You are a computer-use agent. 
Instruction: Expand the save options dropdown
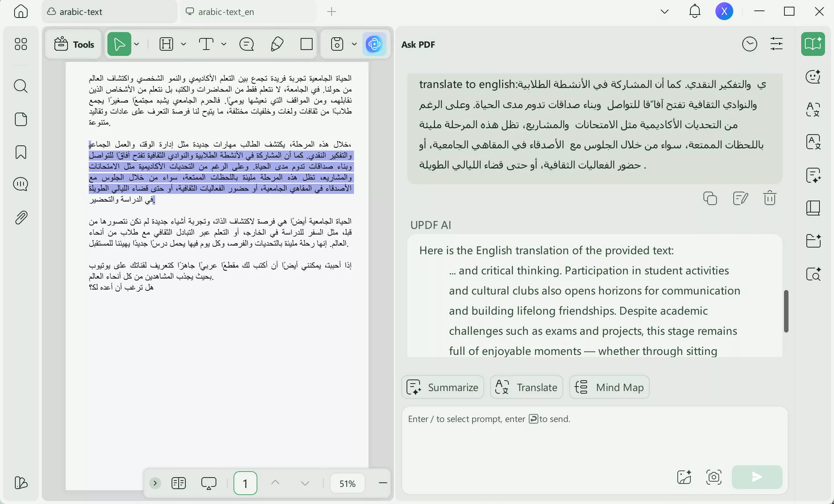354,44
